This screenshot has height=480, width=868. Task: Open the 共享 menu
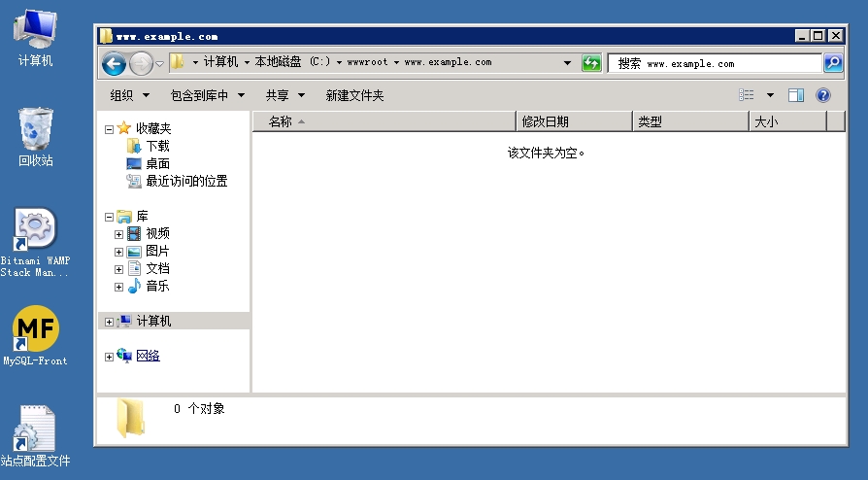click(x=285, y=95)
